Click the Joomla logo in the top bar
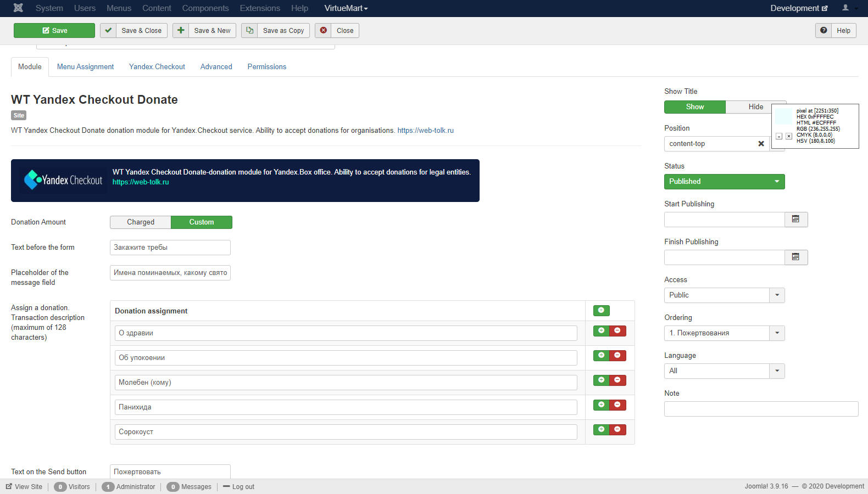868x494 pixels. click(18, 8)
